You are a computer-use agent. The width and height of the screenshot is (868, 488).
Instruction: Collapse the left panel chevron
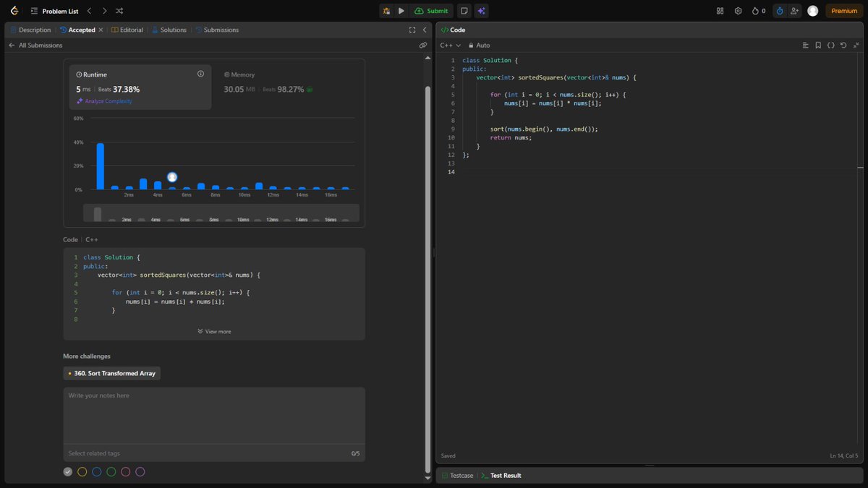coord(425,30)
